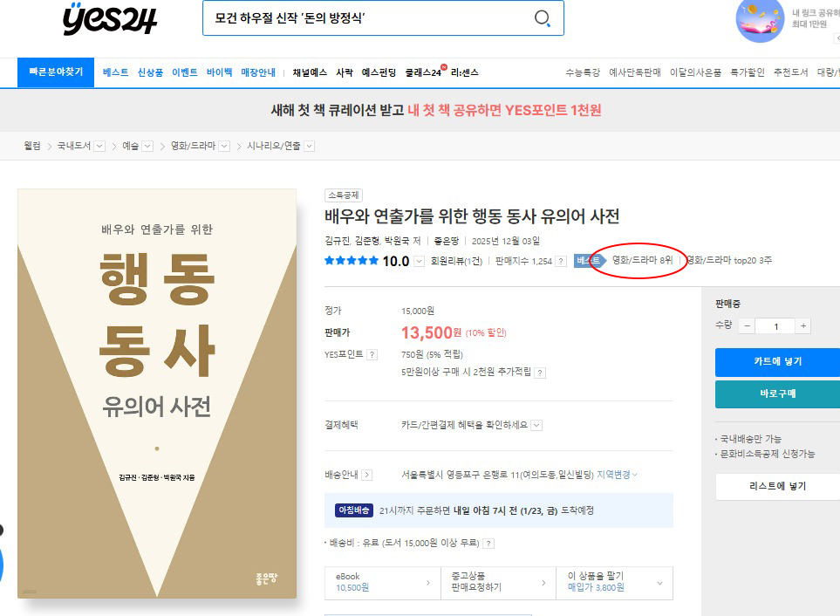Expand the 이 상품을 팔기 option
The image size is (840, 616).
click(x=659, y=582)
